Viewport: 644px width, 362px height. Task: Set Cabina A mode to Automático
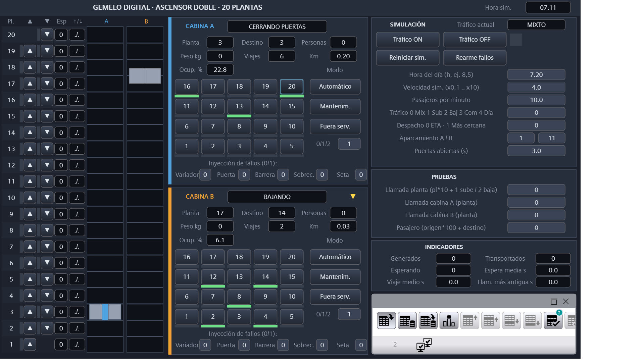click(335, 87)
